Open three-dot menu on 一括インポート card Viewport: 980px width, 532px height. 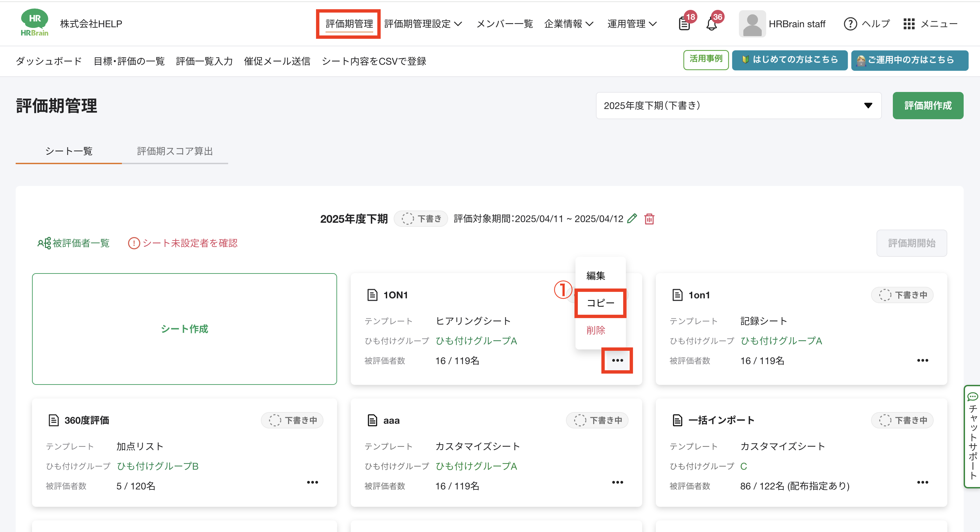922,482
